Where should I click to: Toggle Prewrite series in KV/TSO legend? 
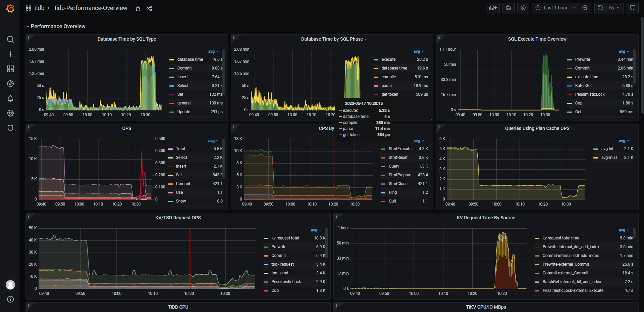(279, 247)
